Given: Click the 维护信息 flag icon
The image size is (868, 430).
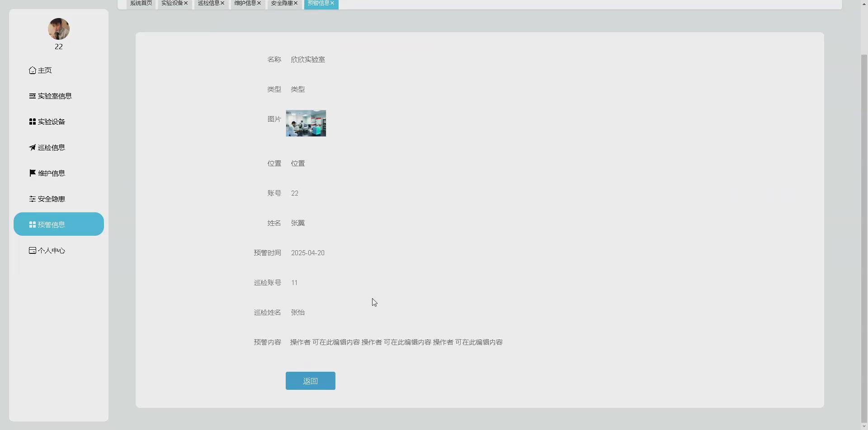Looking at the screenshot, I should click(x=33, y=173).
